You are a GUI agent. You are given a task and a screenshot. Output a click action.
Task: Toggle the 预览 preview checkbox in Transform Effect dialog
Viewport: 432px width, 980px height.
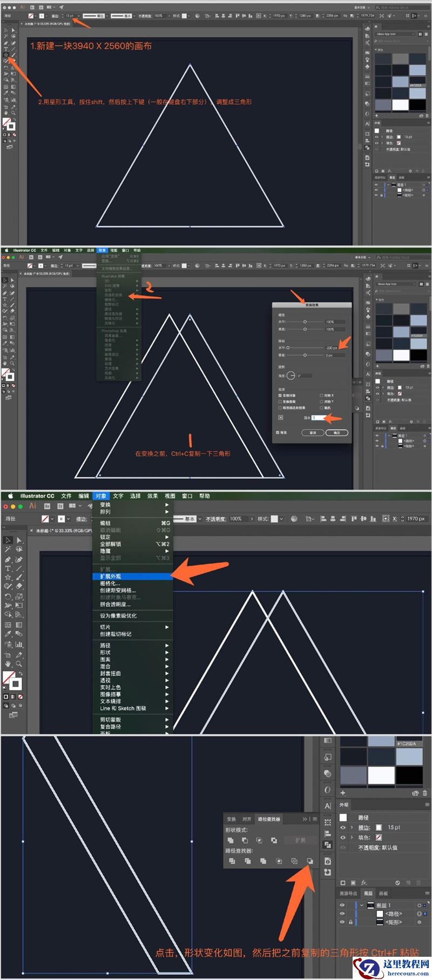pos(278,432)
